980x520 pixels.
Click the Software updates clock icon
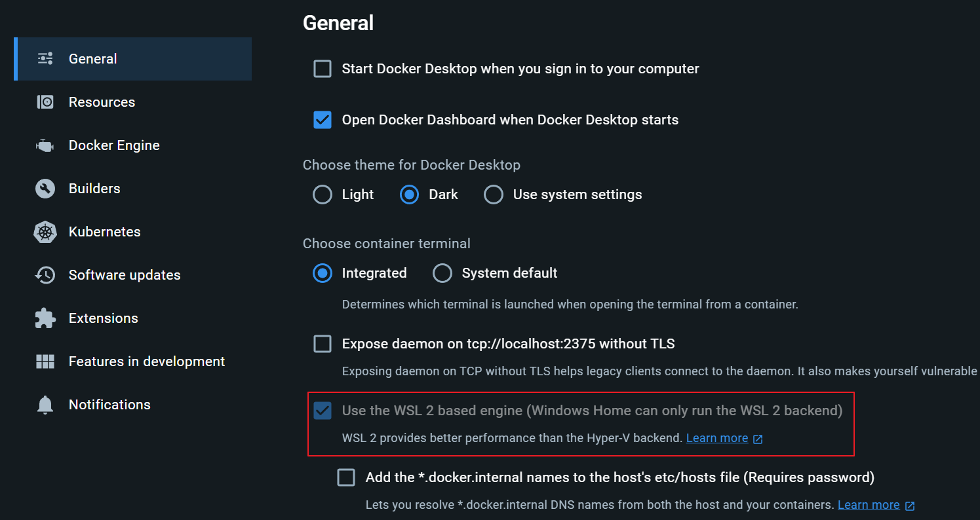coord(45,274)
